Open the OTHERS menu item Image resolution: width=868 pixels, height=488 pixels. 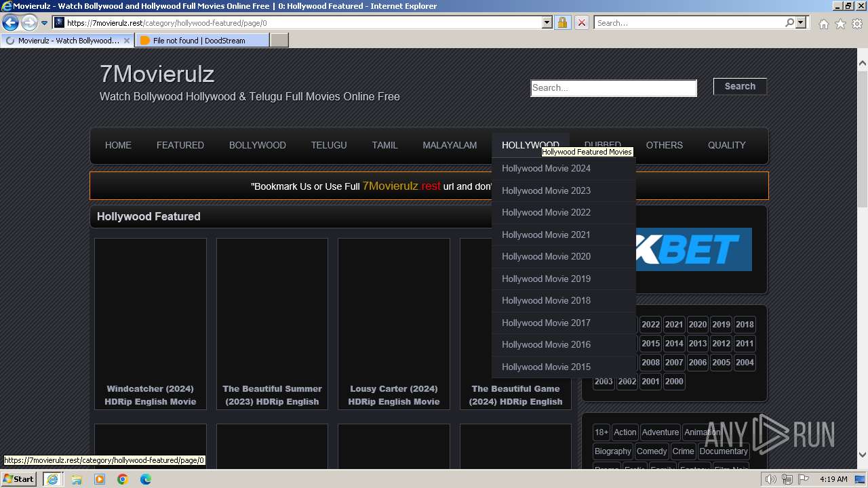(x=665, y=145)
